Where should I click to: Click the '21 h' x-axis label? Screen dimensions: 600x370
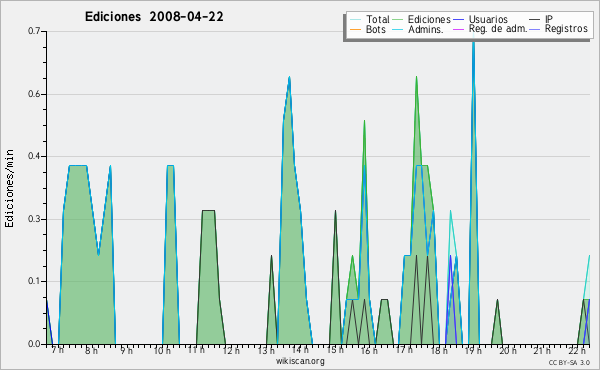pos(542,350)
